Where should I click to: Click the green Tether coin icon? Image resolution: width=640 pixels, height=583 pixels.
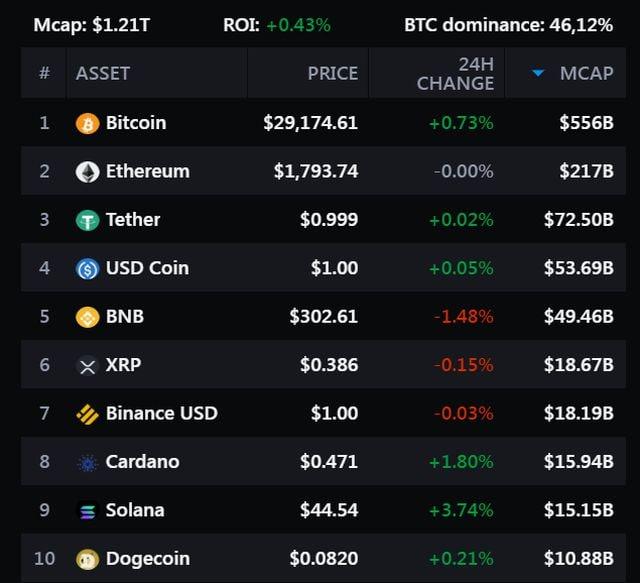click(x=87, y=220)
